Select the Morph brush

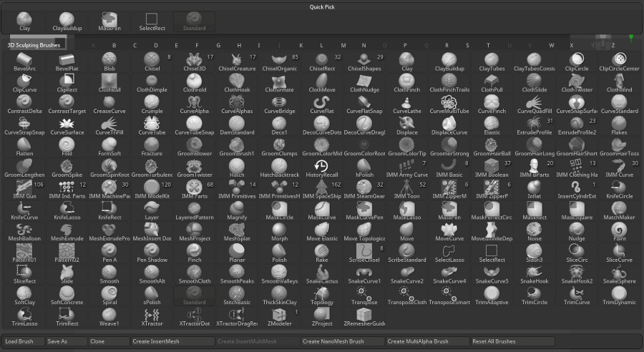(279, 232)
